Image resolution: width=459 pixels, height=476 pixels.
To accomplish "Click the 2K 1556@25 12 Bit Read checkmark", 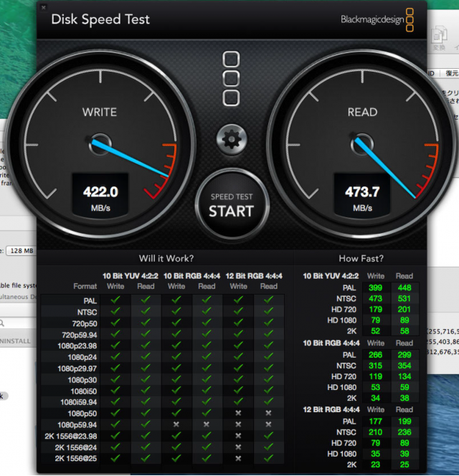I will (x=268, y=458).
